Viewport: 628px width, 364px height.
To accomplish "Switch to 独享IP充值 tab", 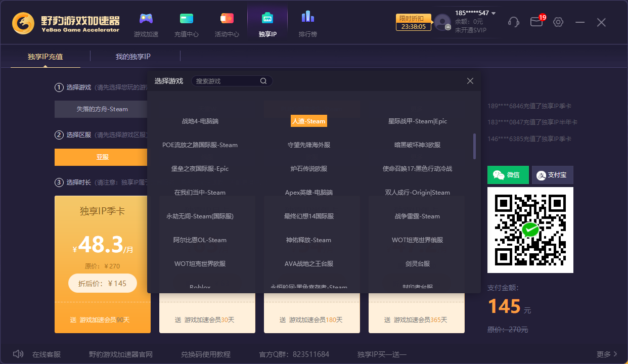I will tap(46, 57).
